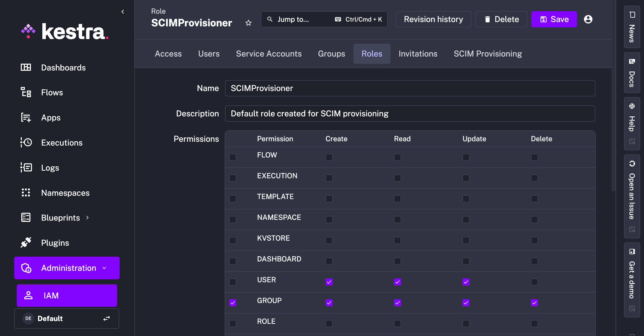Open the Dashboards icon
The width and height of the screenshot is (644, 336).
(x=26, y=67)
